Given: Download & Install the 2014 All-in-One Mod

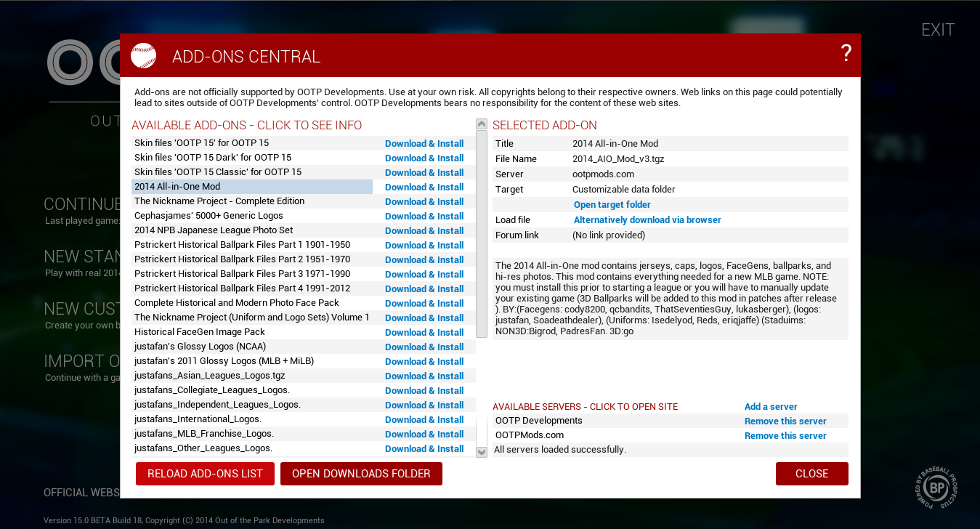Looking at the screenshot, I should tap(424, 187).
